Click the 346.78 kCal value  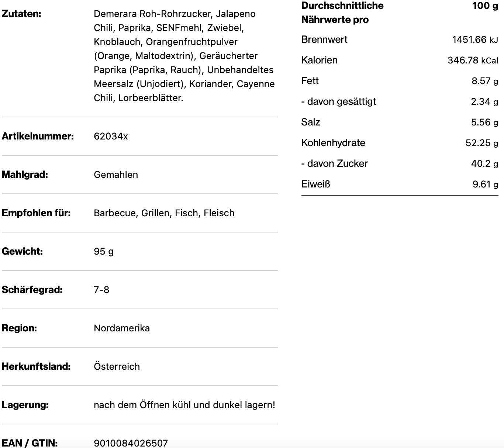point(472,60)
